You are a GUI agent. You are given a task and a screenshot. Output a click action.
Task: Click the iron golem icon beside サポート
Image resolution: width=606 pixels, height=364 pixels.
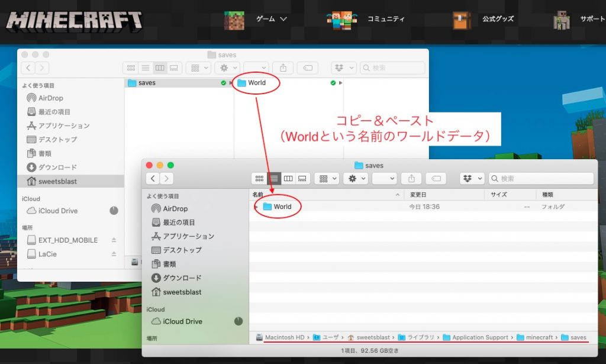[x=562, y=20]
